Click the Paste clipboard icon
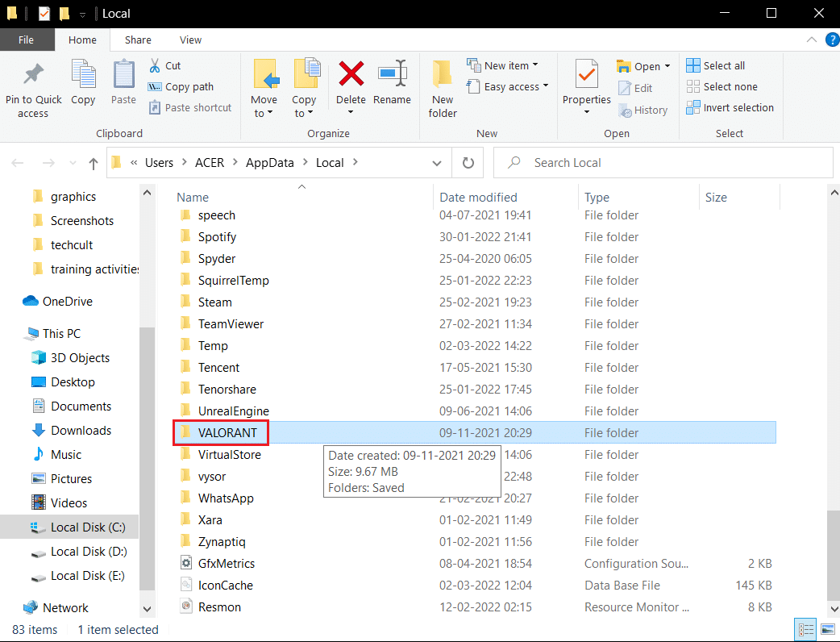The width and height of the screenshot is (840, 642). pos(124,74)
